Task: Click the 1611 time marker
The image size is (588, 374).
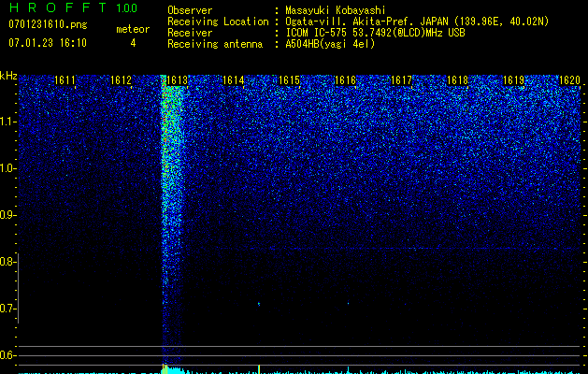Action: pyautogui.click(x=65, y=80)
